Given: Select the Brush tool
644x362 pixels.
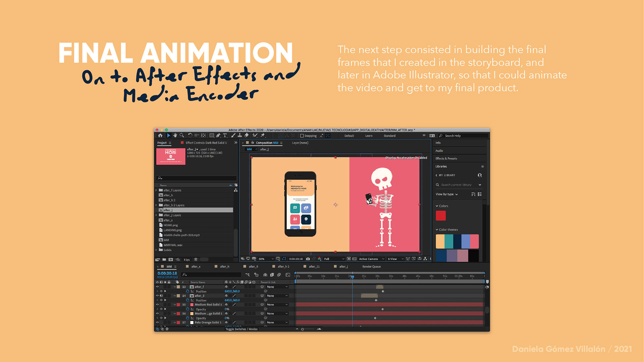Looking at the screenshot, I should 233,135.
